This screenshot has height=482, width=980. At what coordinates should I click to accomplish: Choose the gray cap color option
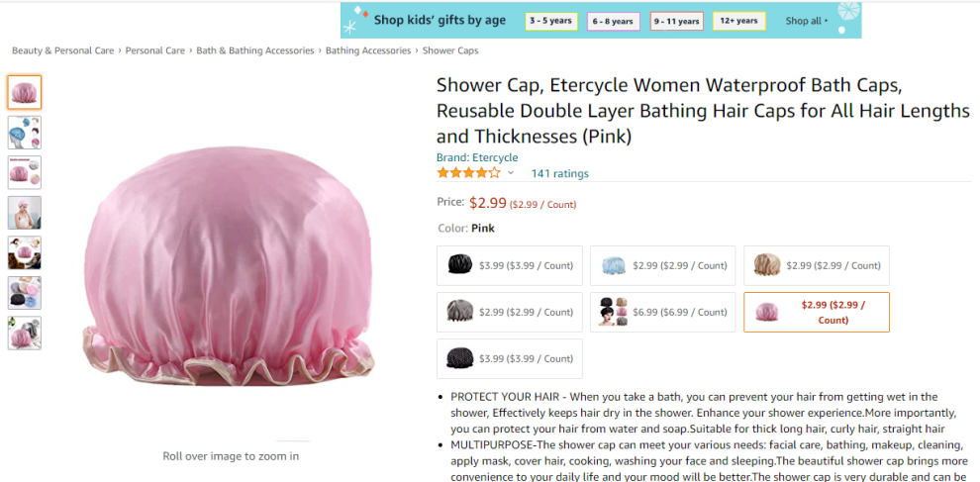(510, 312)
